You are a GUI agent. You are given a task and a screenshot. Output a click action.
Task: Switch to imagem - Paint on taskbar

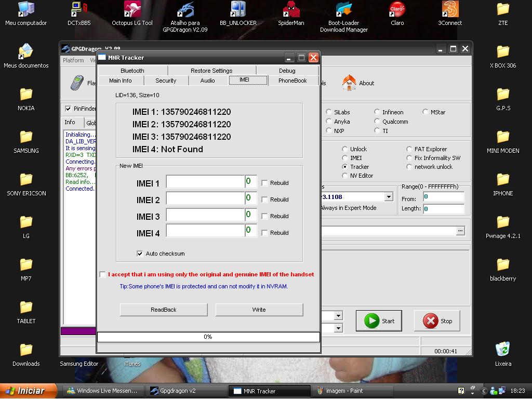tap(353, 391)
